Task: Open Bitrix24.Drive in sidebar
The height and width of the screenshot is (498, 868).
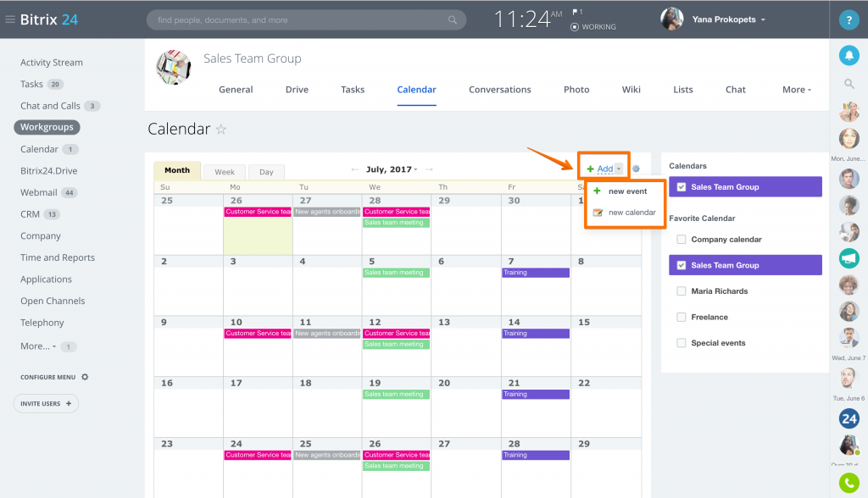Action: pyautogui.click(x=48, y=171)
